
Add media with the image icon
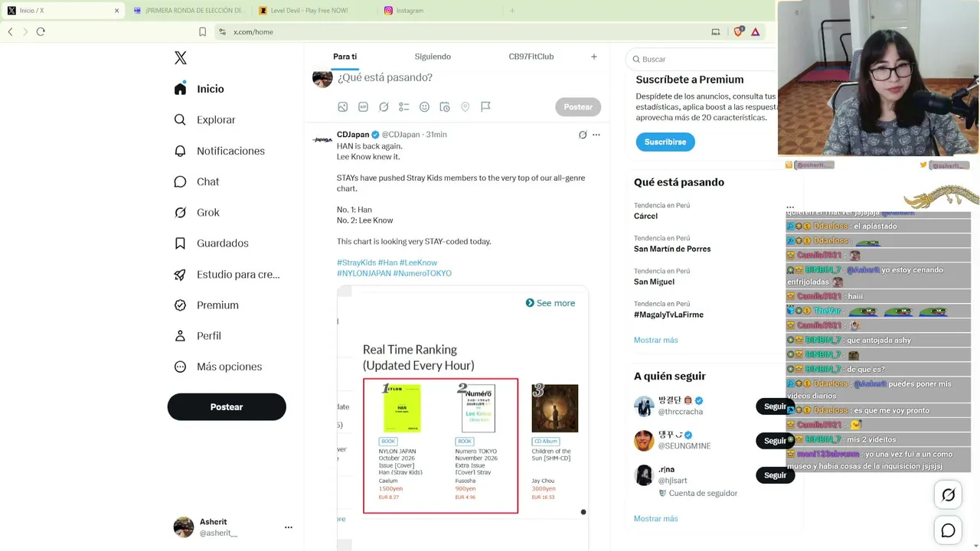[343, 107]
